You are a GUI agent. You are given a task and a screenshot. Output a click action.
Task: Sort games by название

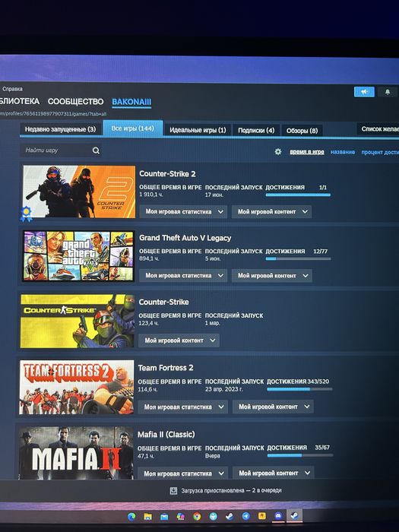[x=343, y=152]
